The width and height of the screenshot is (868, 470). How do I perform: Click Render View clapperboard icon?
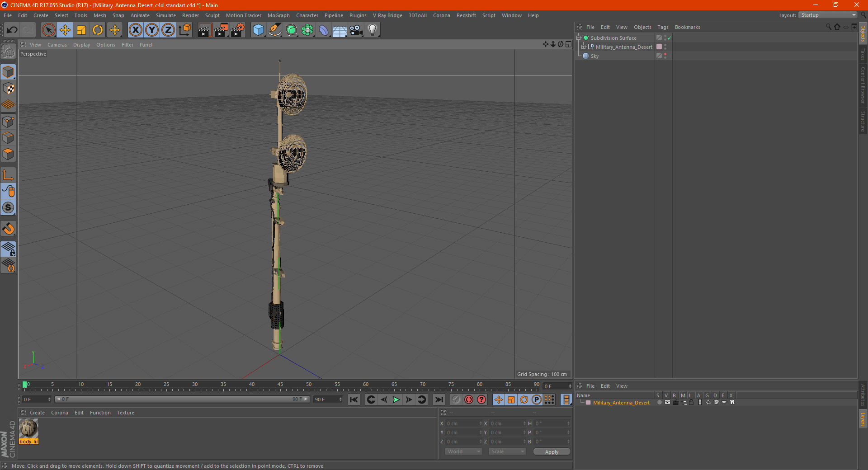(204, 30)
